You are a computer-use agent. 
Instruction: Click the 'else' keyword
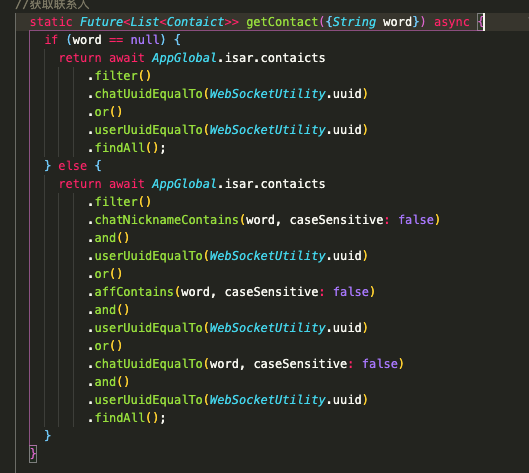(x=73, y=166)
